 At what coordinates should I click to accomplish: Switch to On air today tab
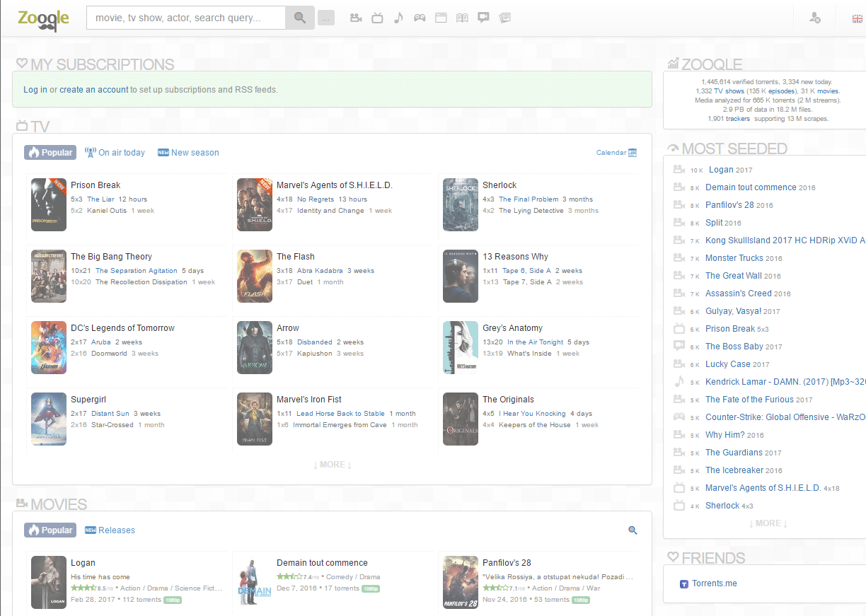coord(115,153)
